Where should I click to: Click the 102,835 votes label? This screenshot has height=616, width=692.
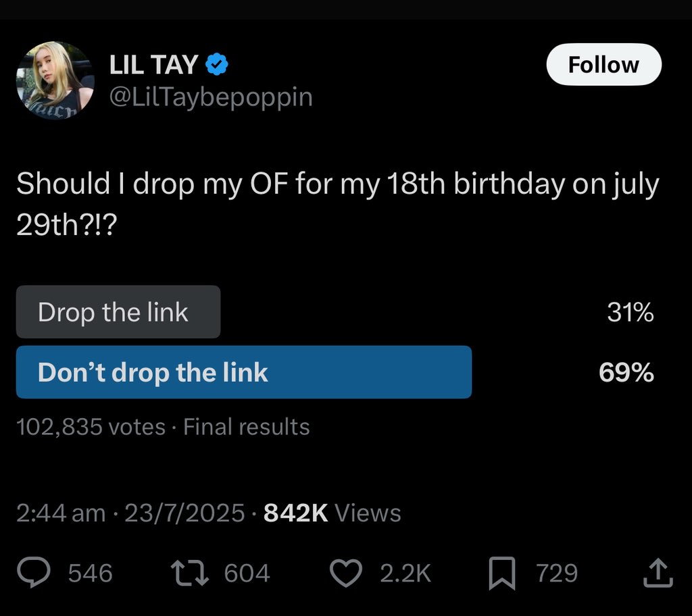[91, 427]
